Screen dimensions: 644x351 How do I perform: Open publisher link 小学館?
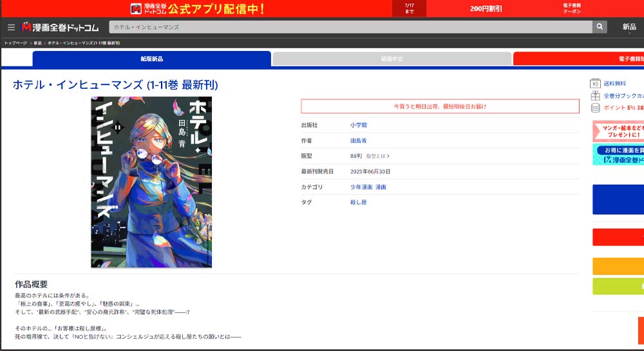click(x=359, y=125)
